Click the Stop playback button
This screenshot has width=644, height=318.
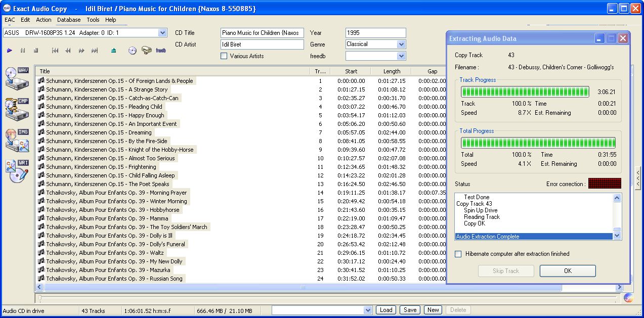coord(36,51)
